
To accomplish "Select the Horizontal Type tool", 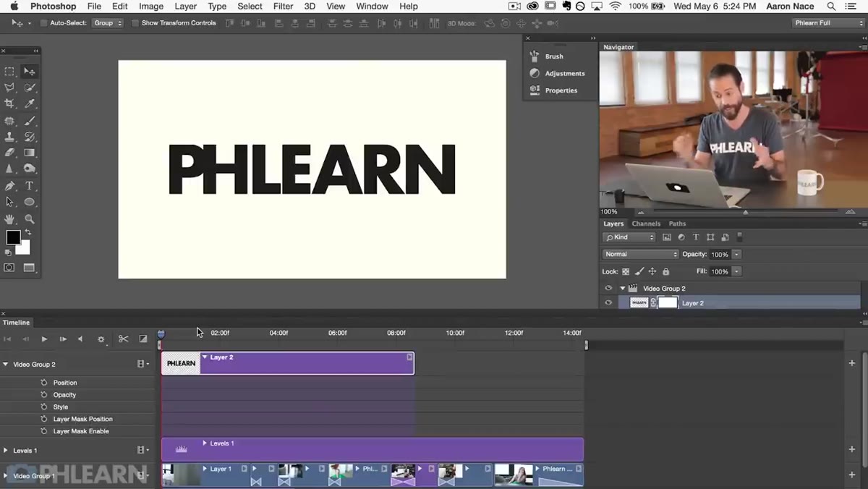I will click(30, 186).
